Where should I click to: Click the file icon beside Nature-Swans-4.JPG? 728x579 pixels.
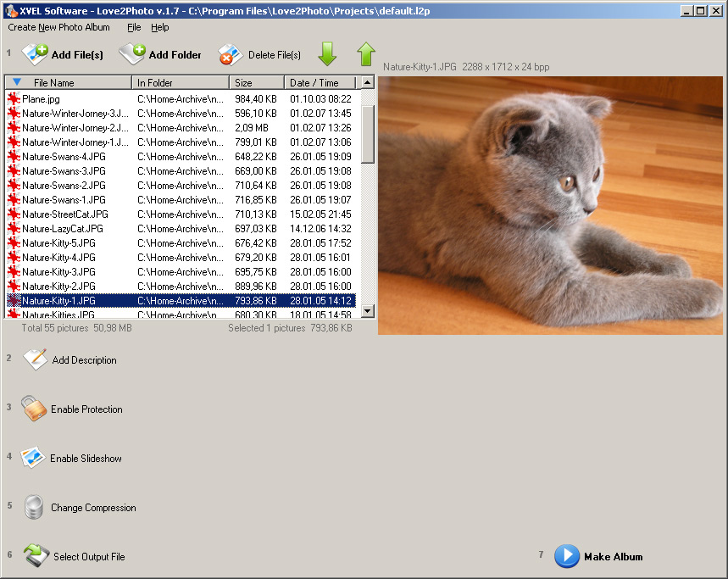(14, 157)
